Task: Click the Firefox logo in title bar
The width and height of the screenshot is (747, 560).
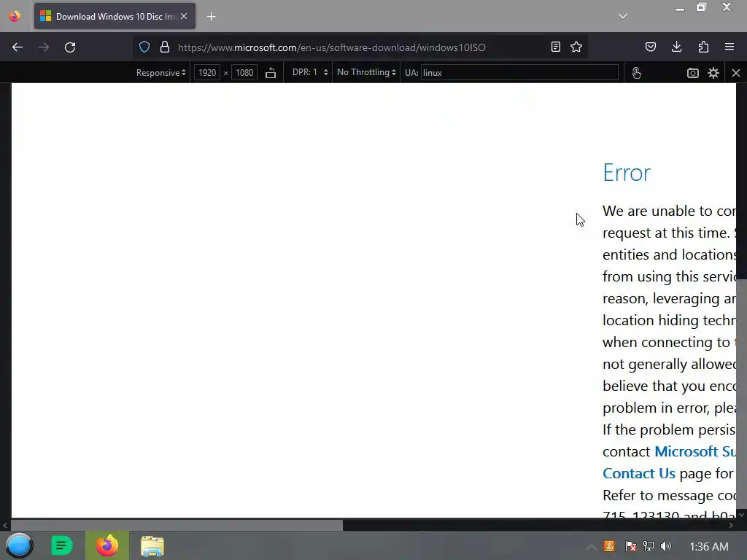Action: pyautogui.click(x=15, y=16)
